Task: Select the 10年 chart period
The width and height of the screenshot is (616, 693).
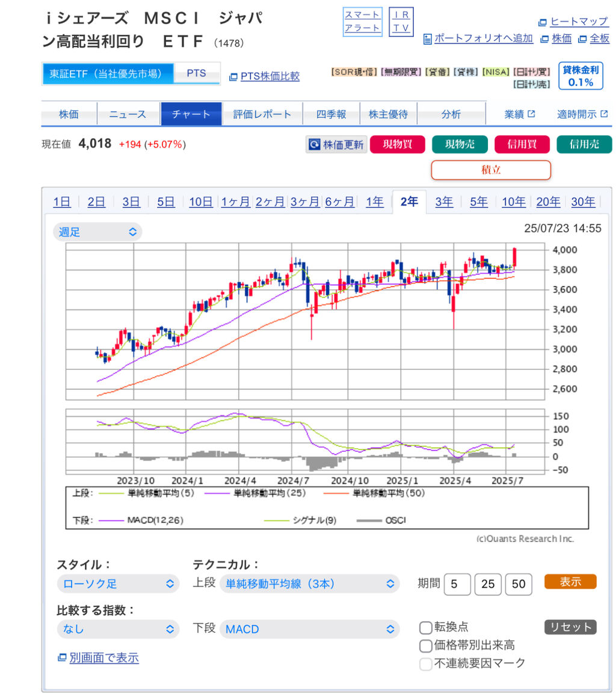Action: (514, 202)
